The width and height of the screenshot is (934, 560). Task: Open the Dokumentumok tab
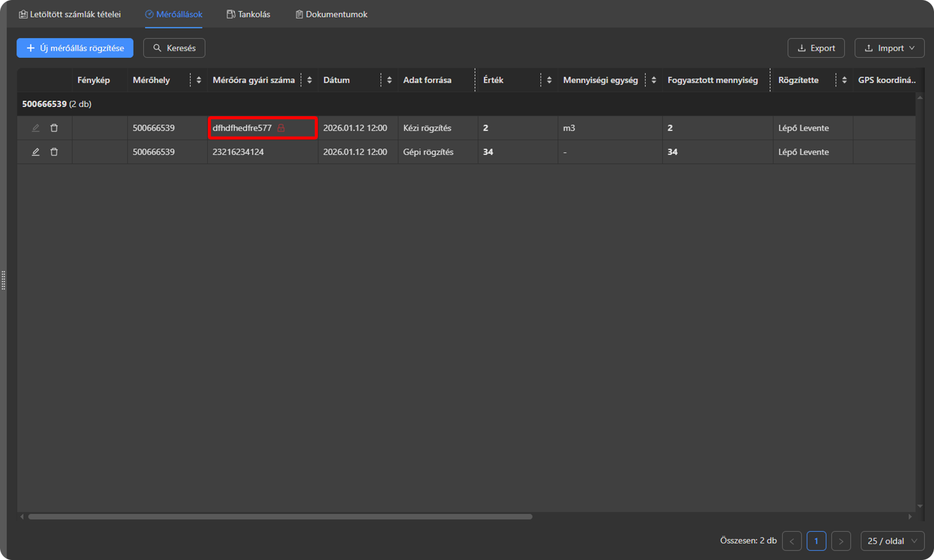(331, 14)
